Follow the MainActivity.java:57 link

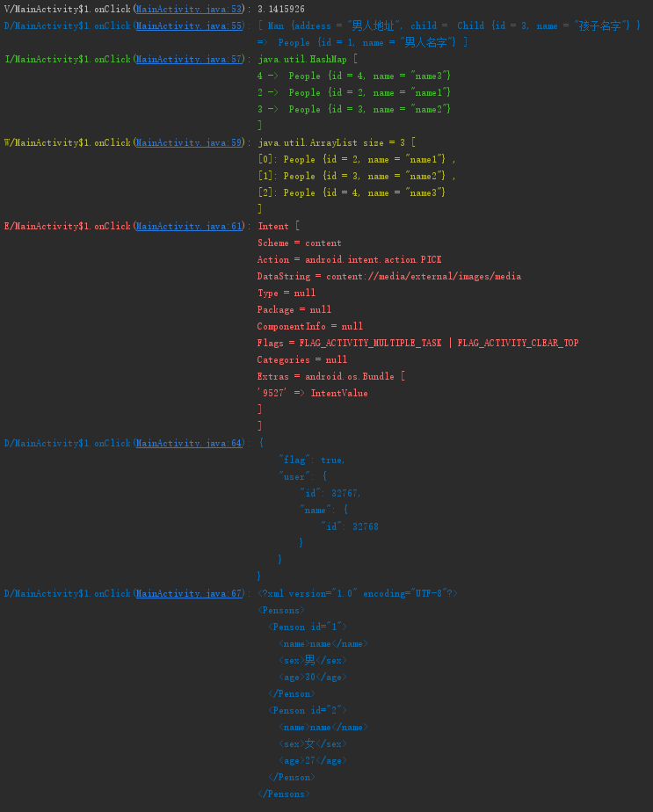click(189, 59)
